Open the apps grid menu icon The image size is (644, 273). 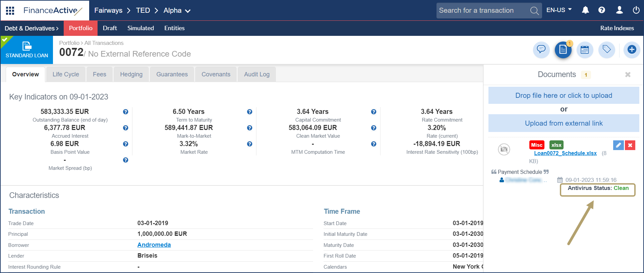[x=10, y=10]
